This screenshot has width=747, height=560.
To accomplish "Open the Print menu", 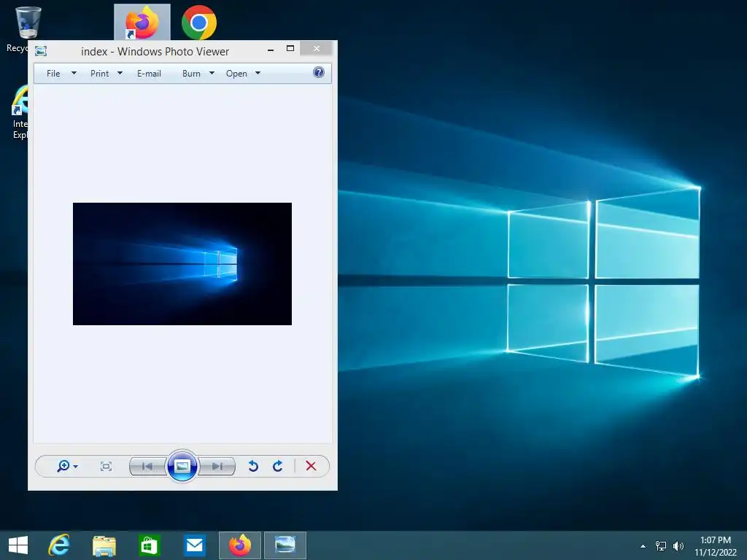I will (x=99, y=74).
